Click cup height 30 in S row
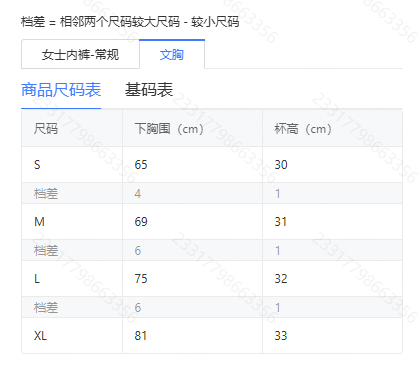Image resolution: width=420 pixels, height=366 pixels. click(x=281, y=165)
